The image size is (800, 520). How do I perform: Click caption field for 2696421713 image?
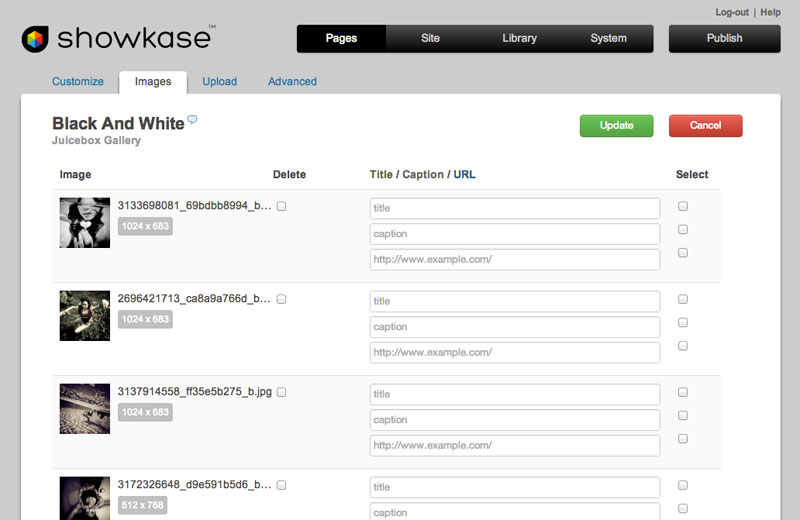515,327
